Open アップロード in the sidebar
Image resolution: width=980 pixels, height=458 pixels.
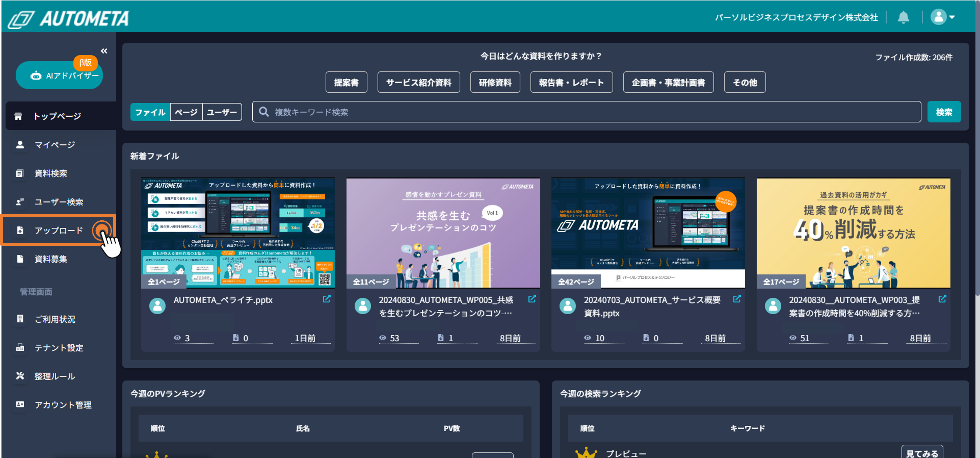pyautogui.click(x=58, y=230)
